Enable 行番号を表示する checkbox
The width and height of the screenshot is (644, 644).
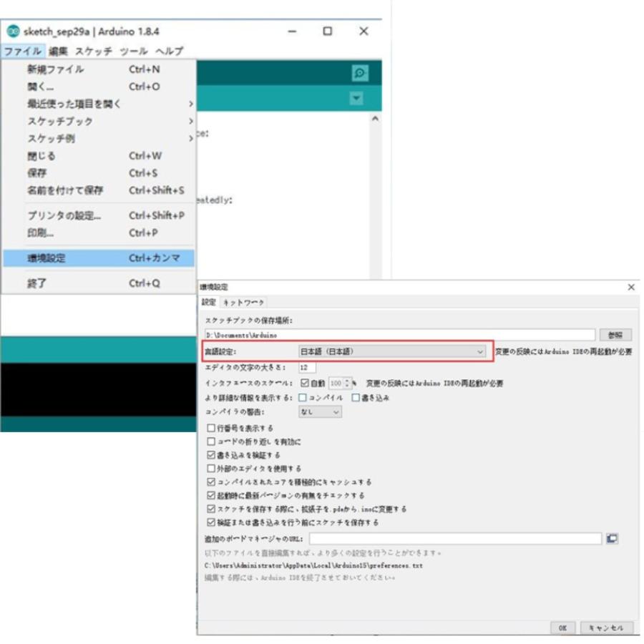(211, 428)
